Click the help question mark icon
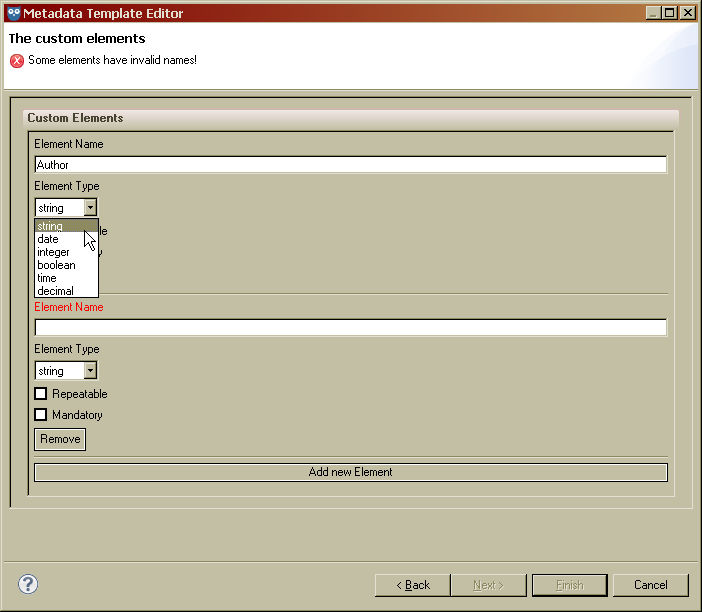 [28, 584]
